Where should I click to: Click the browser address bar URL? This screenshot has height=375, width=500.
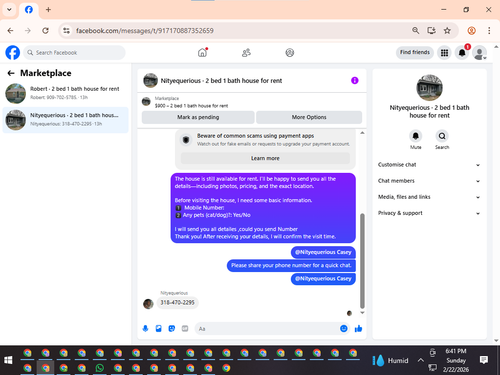(x=145, y=31)
